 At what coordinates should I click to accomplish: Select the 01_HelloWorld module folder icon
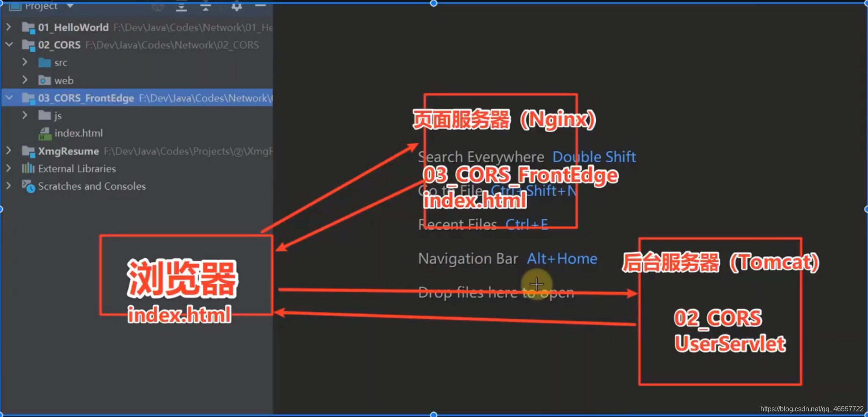click(28, 28)
